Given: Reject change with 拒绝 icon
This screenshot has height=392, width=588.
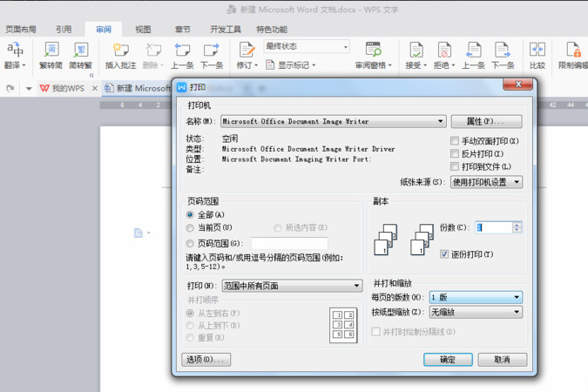Looking at the screenshot, I should [x=444, y=50].
